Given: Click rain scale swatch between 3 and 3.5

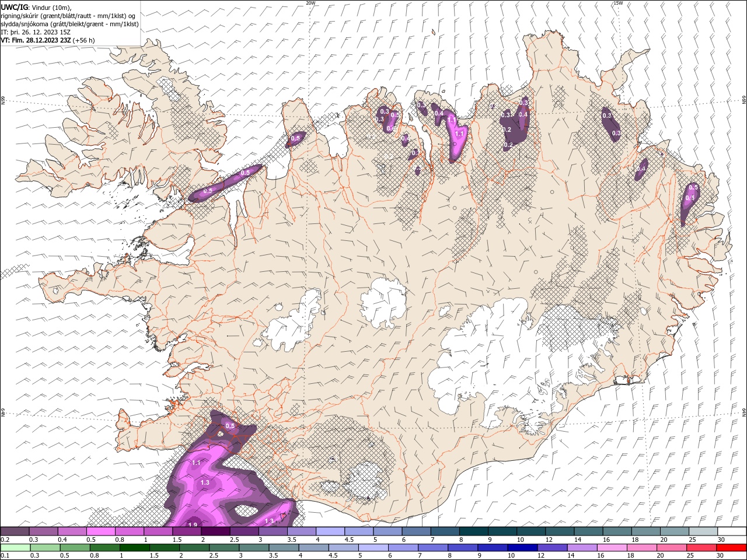Looking at the screenshot, I should pos(255,548).
